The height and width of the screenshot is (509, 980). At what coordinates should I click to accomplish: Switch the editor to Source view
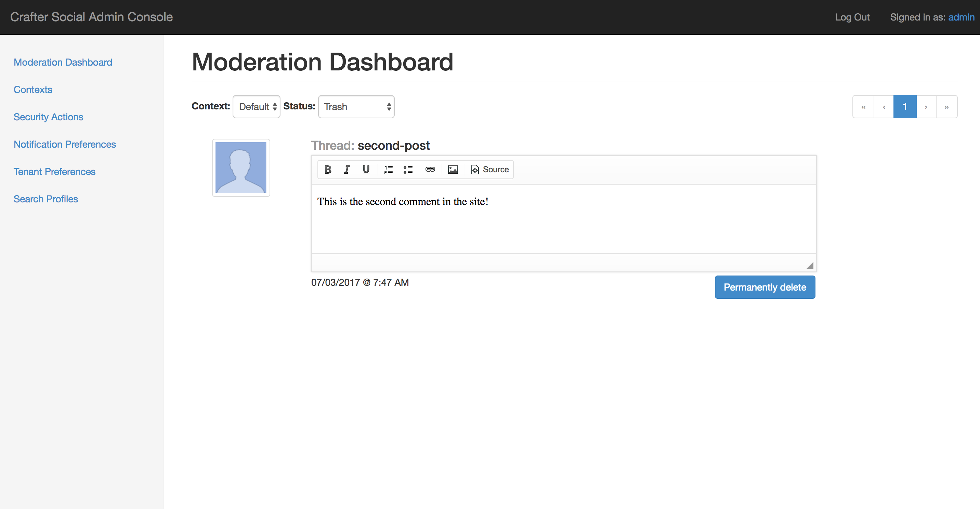point(490,170)
